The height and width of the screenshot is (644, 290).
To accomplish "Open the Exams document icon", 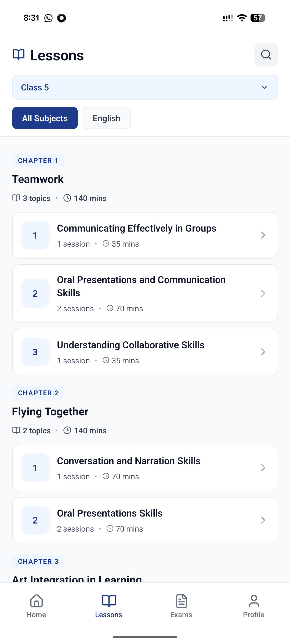I will click(x=181, y=601).
